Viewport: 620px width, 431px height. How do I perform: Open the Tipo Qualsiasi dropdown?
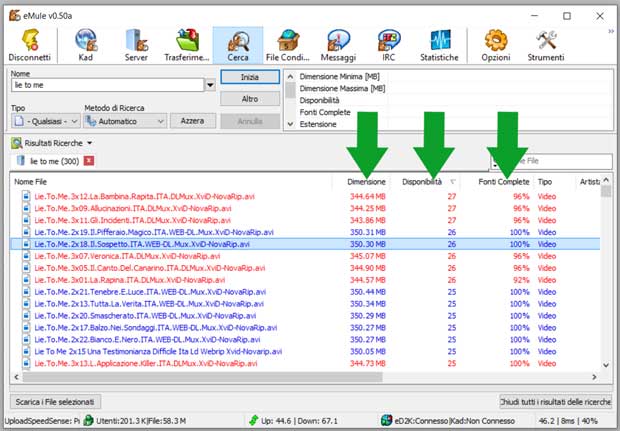click(x=46, y=121)
